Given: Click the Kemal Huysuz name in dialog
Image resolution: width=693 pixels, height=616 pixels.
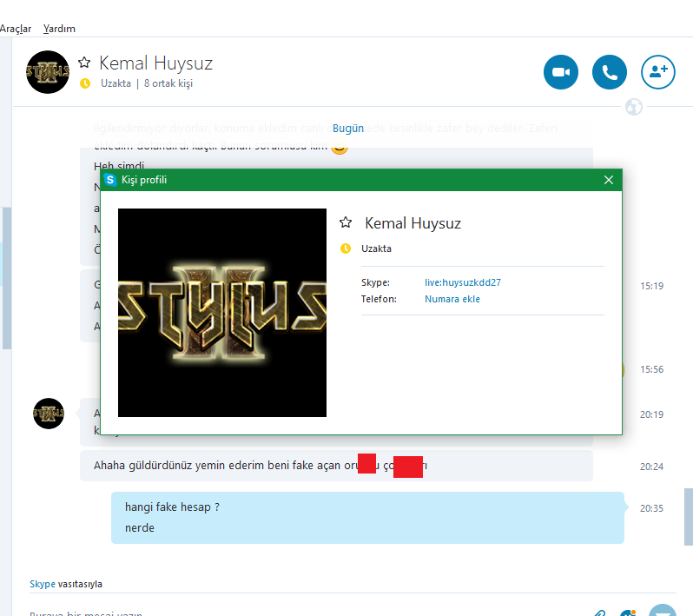Looking at the screenshot, I should pyautogui.click(x=412, y=223).
